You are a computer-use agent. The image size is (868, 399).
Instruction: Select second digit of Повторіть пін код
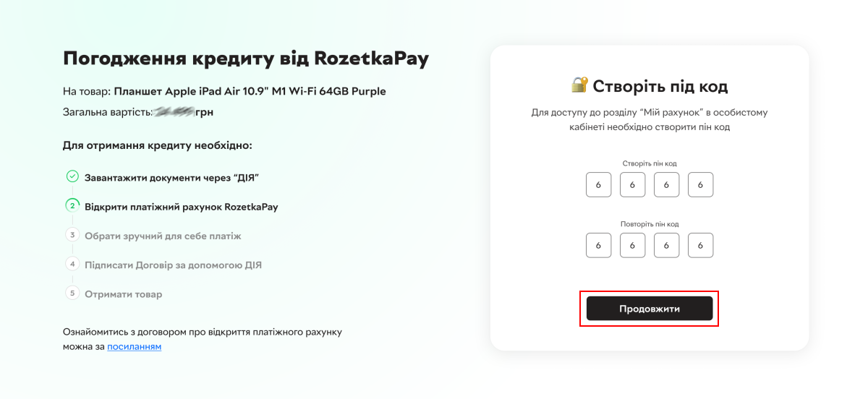[x=632, y=245]
